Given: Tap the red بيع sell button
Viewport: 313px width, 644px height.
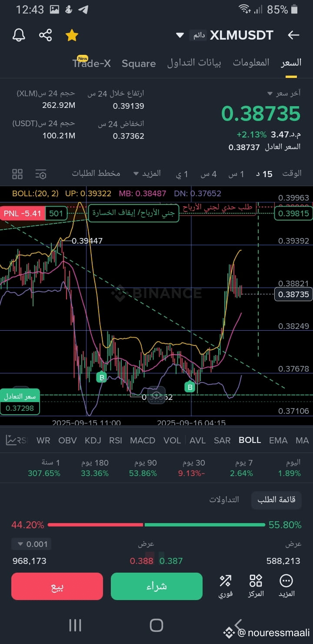Looking at the screenshot, I should [x=57, y=587].
